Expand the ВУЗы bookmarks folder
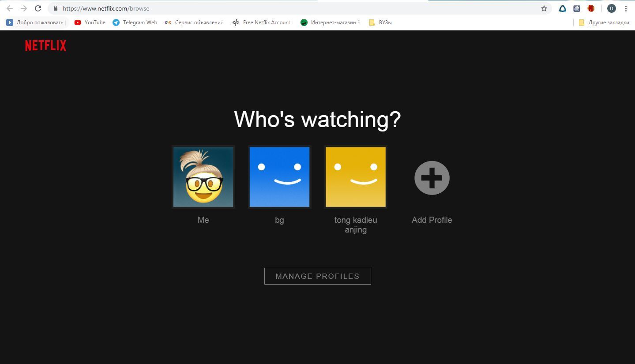 pos(380,23)
